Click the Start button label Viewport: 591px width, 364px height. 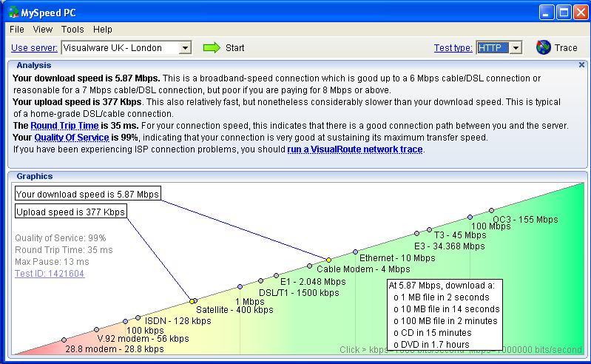pos(234,48)
